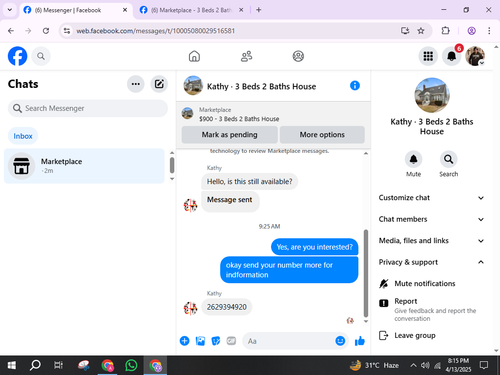Open new browser tab plus button
The height and width of the screenshot is (375, 500).
[x=259, y=10]
